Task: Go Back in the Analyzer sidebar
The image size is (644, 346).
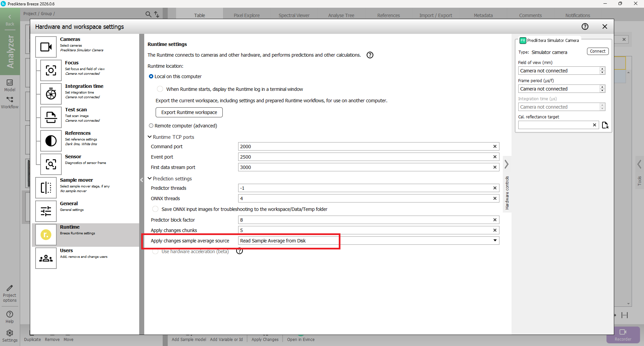Action: pos(10,20)
